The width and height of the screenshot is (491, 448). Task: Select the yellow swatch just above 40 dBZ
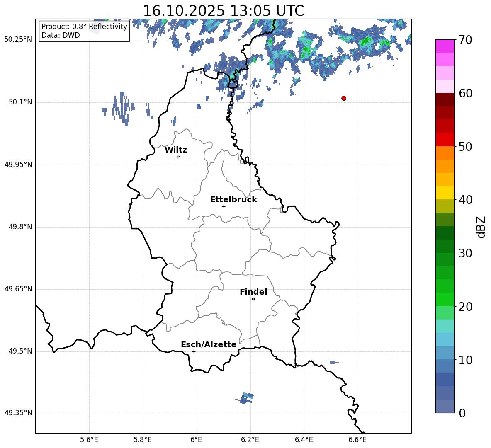click(x=445, y=193)
